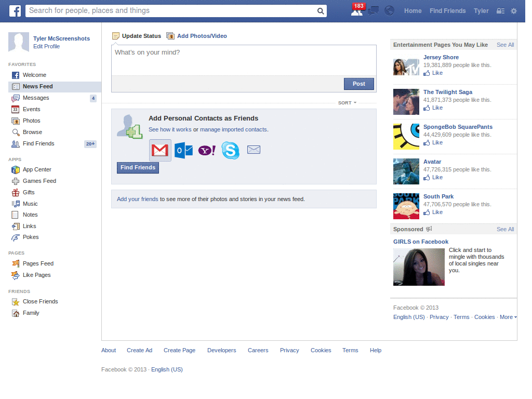Click the Jersey Shore thumbs-up icon
This screenshot has height=399, width=532.
[x=427, y=73]
